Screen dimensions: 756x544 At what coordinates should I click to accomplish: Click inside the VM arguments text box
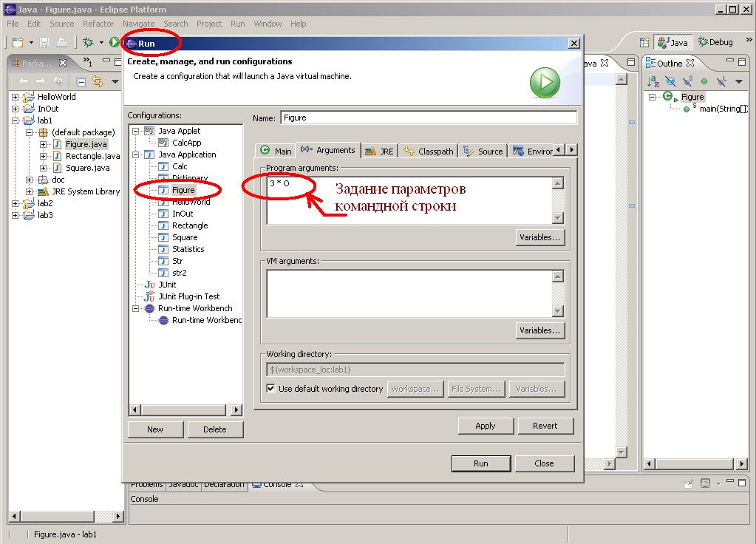(409, 293)
